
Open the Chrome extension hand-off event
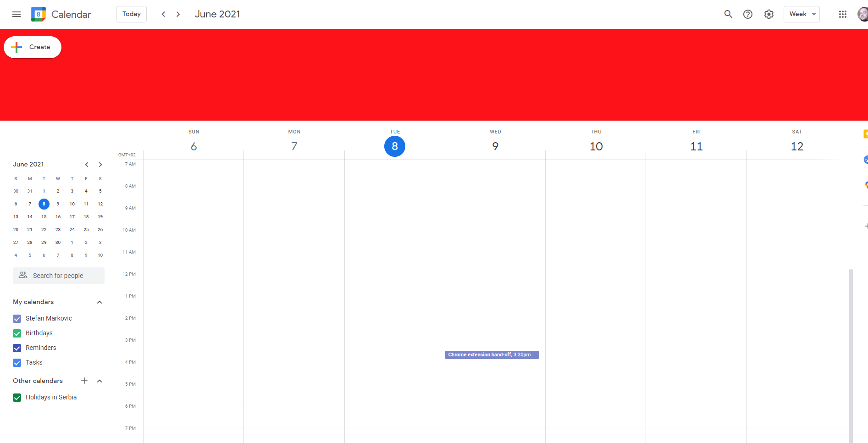coord(492,354)
